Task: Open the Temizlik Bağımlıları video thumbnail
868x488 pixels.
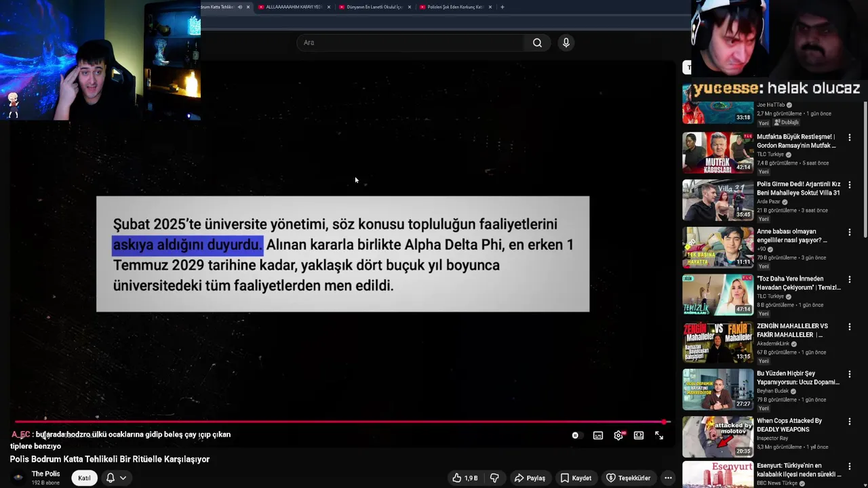Action: tap(717, 295)
